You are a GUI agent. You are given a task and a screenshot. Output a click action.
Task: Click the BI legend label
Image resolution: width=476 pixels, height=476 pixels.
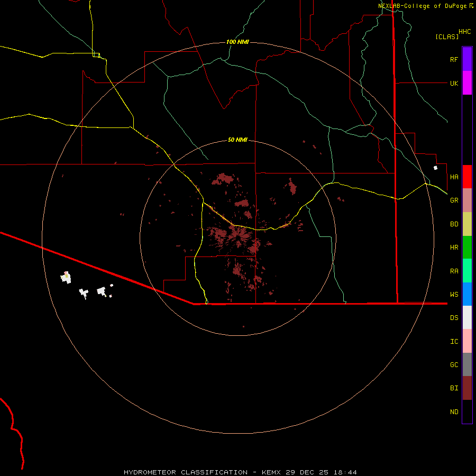(x=454, y=388)
